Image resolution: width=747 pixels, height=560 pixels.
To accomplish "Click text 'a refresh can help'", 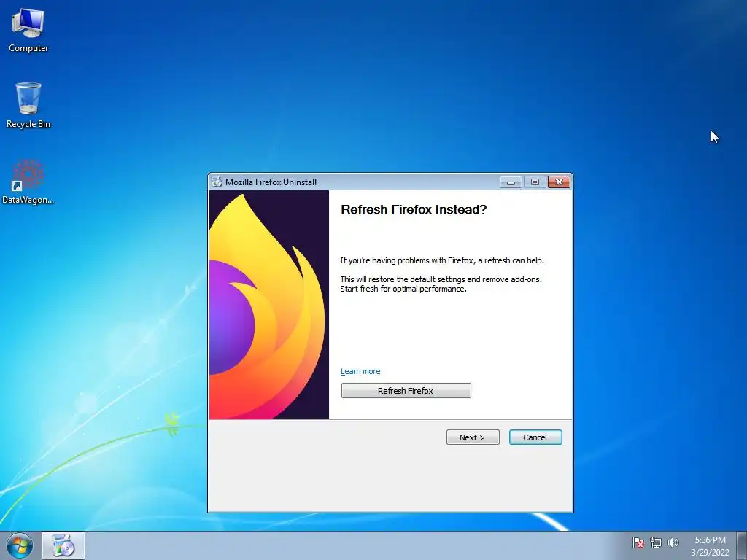I will click(x=511, y=260).
